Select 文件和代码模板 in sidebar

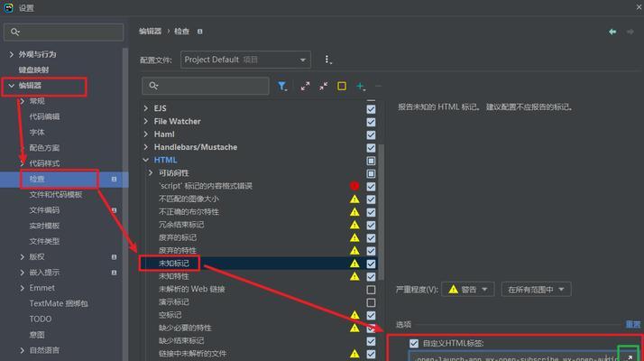(x=55, y=194)
